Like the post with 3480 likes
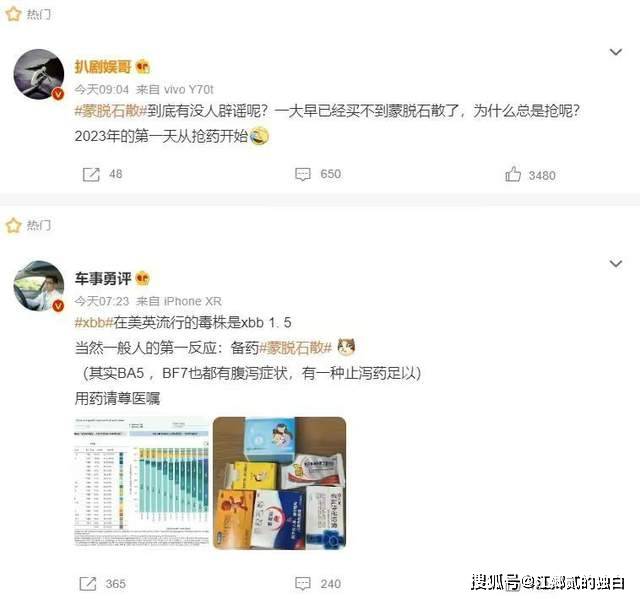The image size is (640, 599). [513, 174]
